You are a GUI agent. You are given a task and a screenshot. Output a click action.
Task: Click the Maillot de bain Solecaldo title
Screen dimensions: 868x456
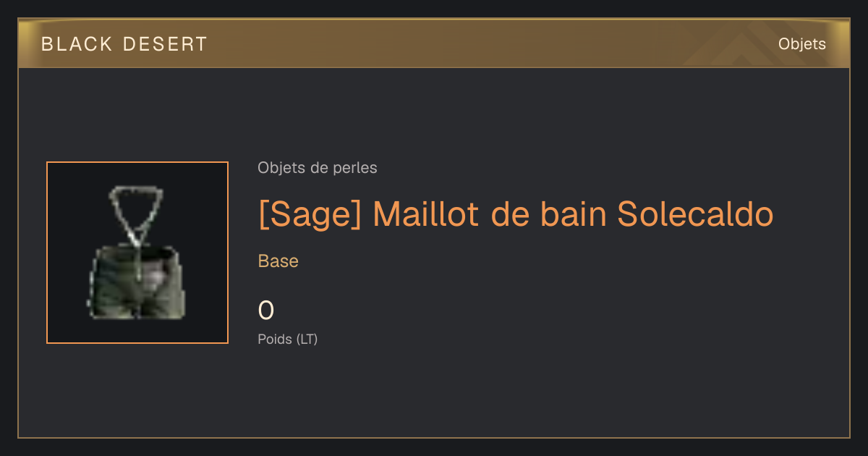(x=573, y=214)
